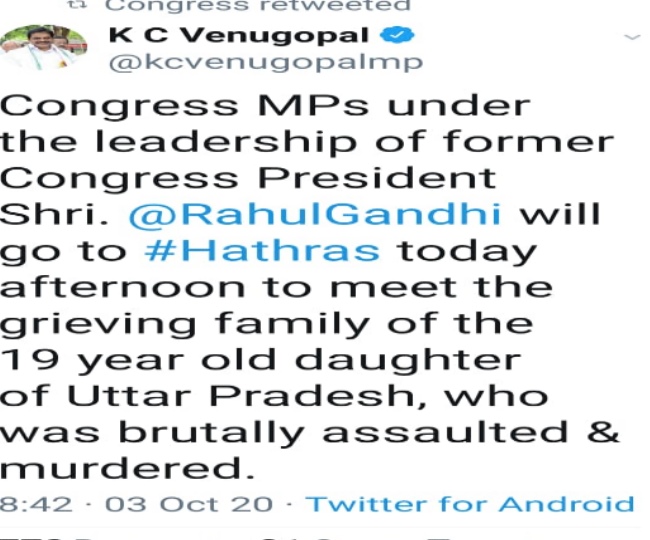Open the @RahulGandhi mention
The image size is (650, 540).
coord(315,214)
